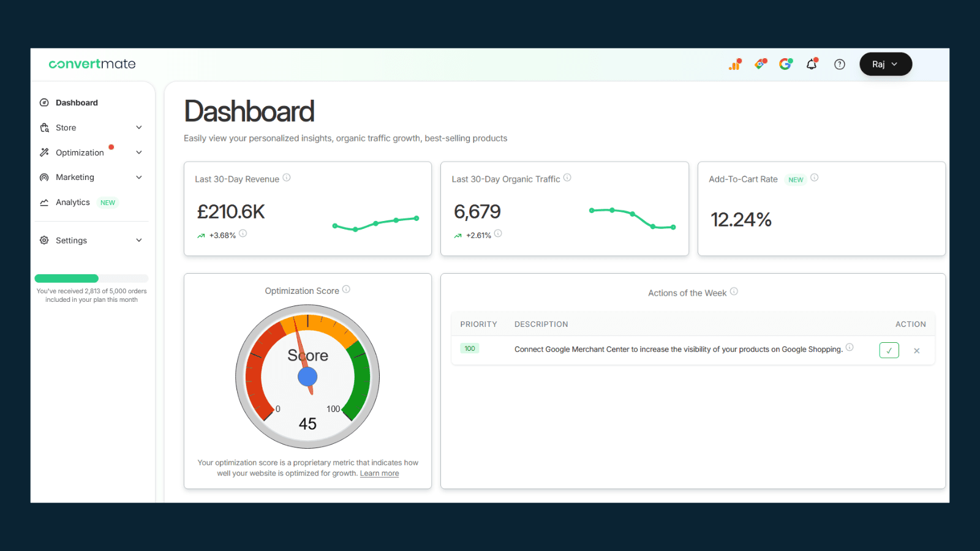Open help using the question mark icon
Image resolution: width=980 pixels, height=551 pixels.
click(x=839, y=64)
